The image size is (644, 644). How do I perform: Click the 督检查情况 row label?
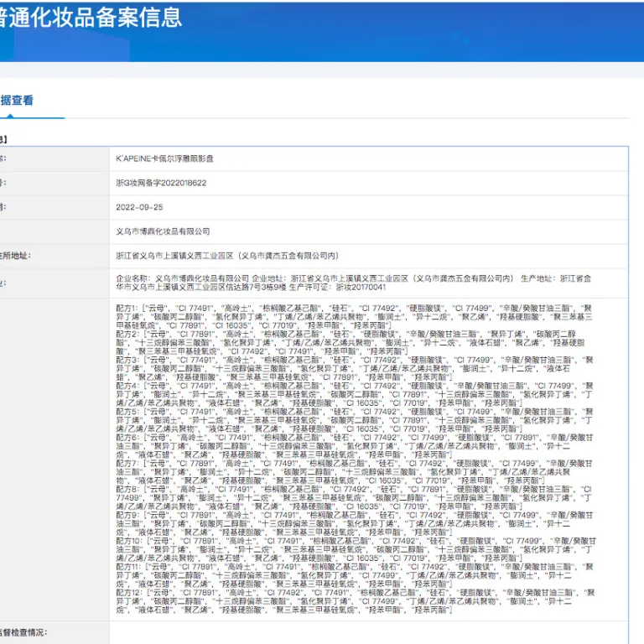pos(23,632)
